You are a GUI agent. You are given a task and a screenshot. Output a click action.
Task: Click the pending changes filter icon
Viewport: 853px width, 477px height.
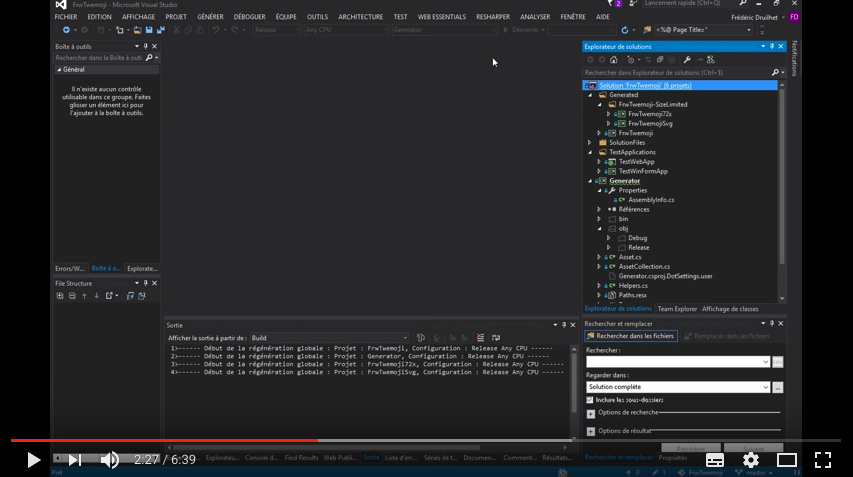[631, 60]
